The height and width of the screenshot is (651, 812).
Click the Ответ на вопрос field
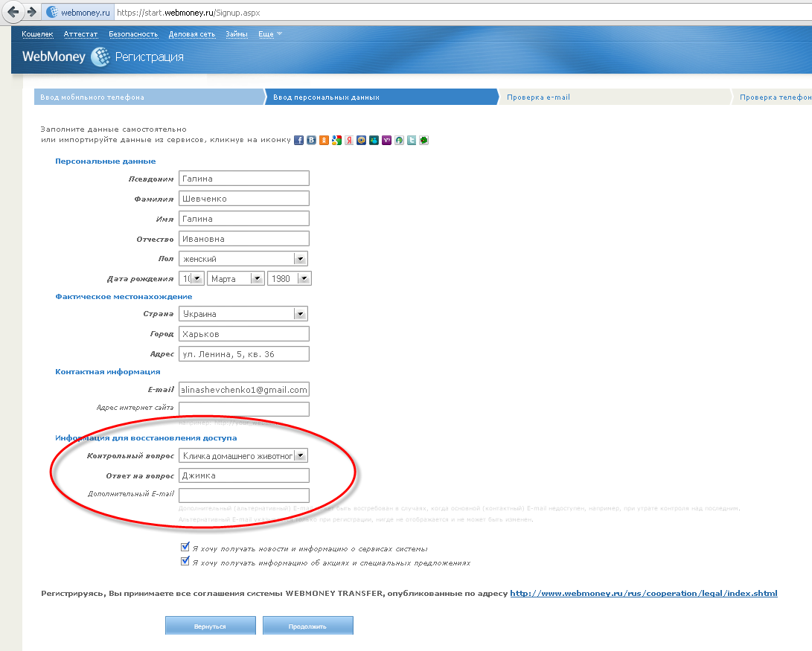[244, 475]
